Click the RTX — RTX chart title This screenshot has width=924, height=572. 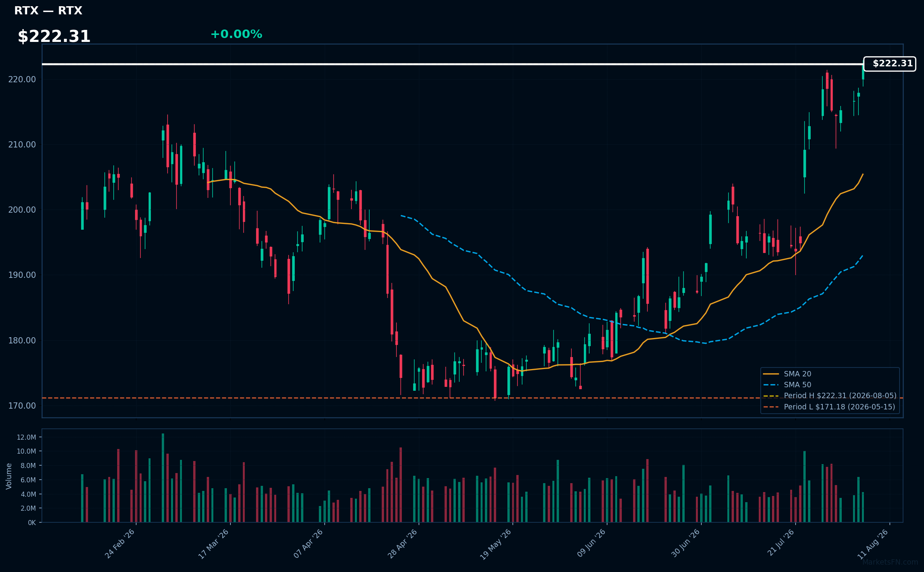tap(48, 10)
